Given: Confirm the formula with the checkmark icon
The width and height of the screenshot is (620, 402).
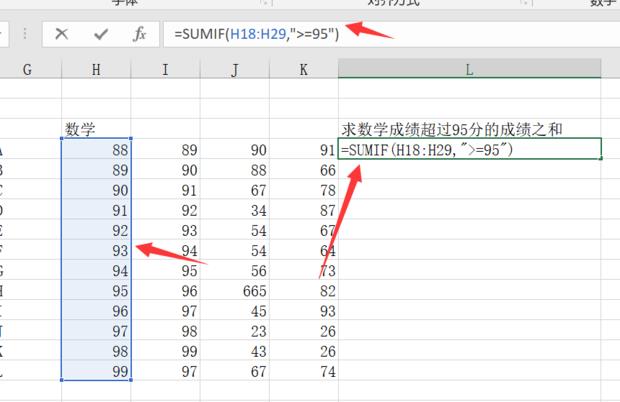Looking at the screenshot, I should coord(100,34).
